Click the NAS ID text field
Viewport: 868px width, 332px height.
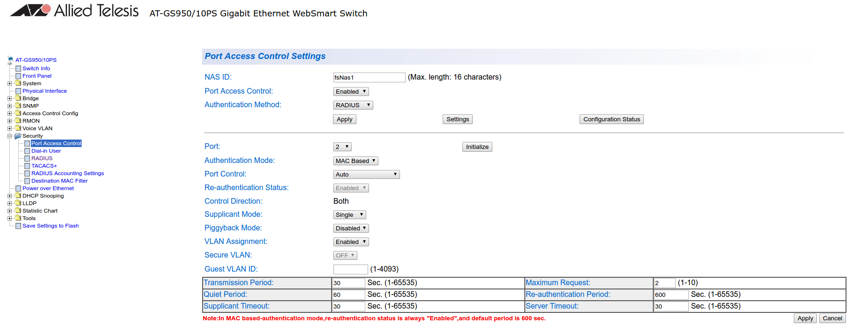(x=369, y=78)
